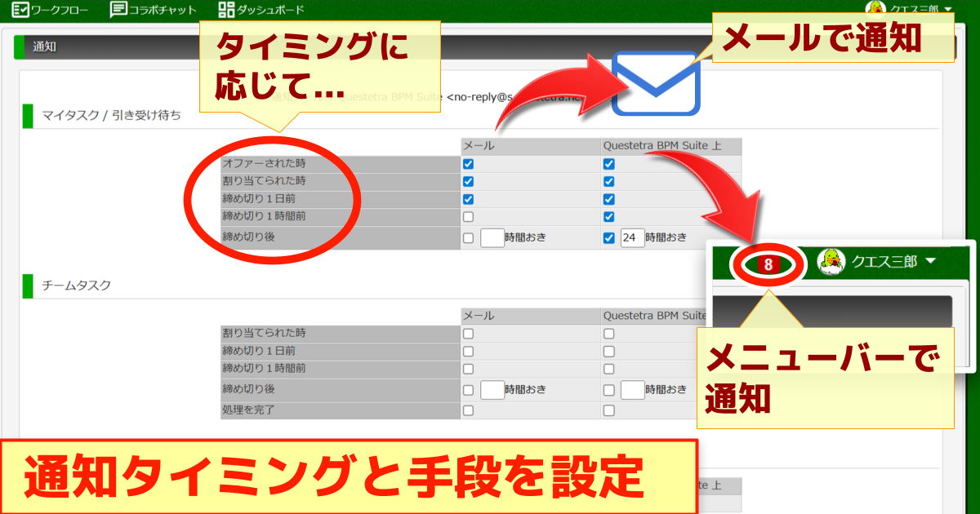Uncheck BPM Suite for My Task 締め切り1日前
Screen dimensions: 980x514
(608, 199)
